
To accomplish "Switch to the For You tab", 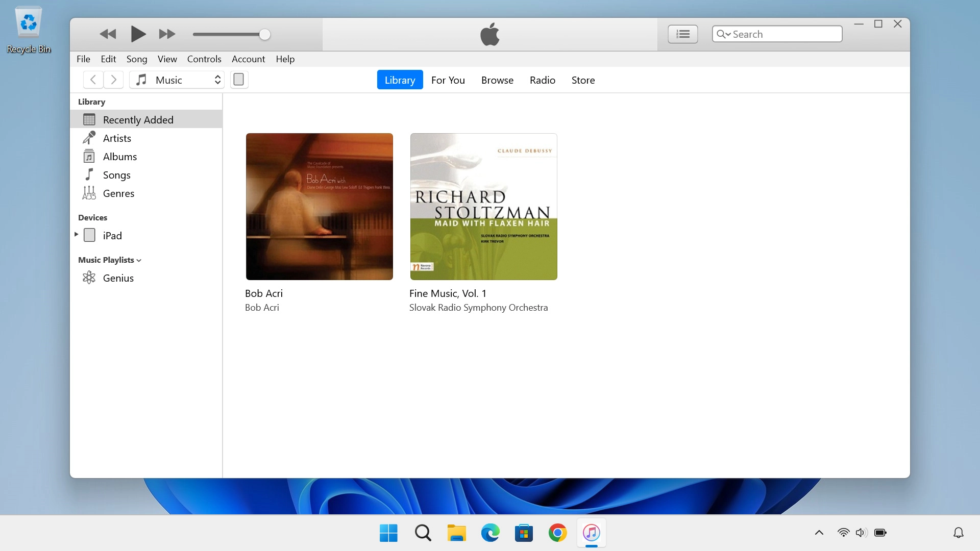I will coord(448,80).
